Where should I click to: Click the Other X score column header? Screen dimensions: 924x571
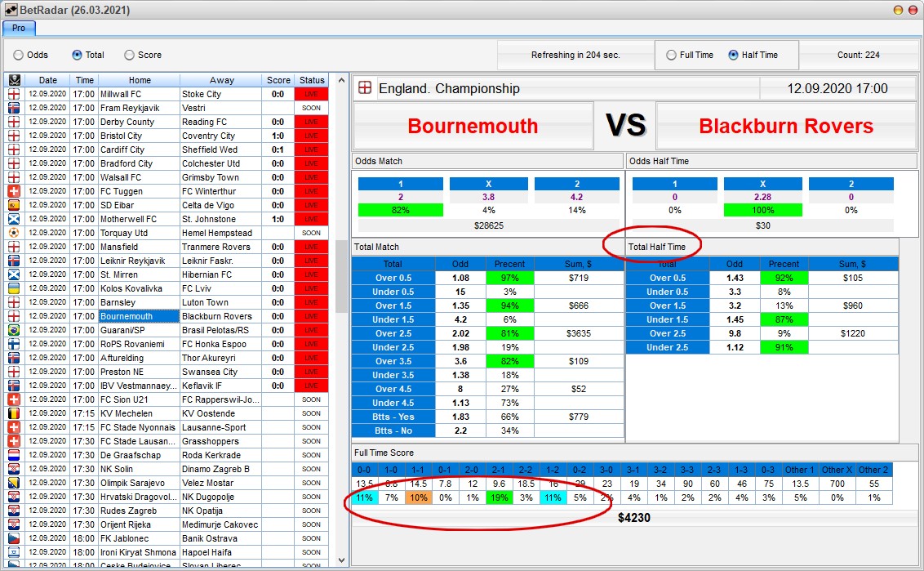tap(837, 470)
